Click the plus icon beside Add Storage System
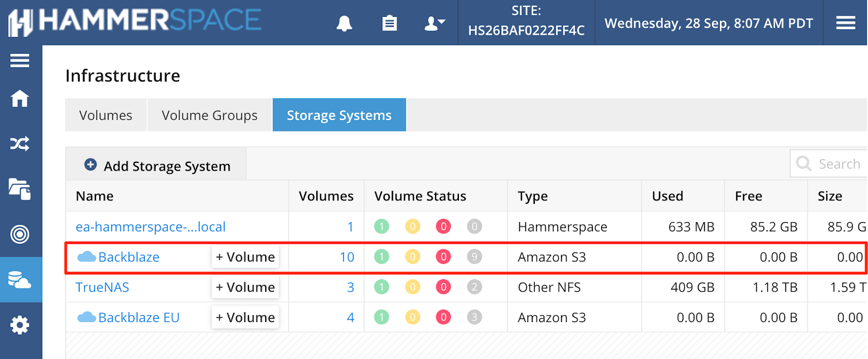 (91, 165)
